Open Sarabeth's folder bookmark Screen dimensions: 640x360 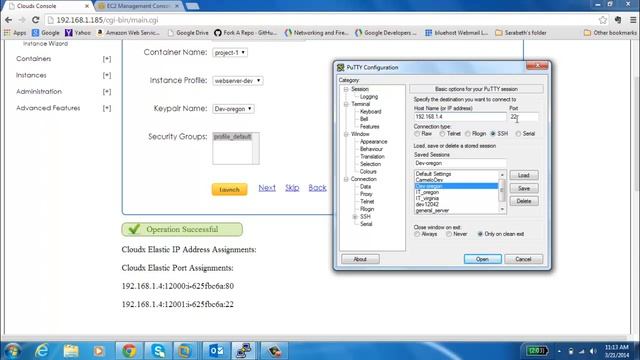point(521,33)
